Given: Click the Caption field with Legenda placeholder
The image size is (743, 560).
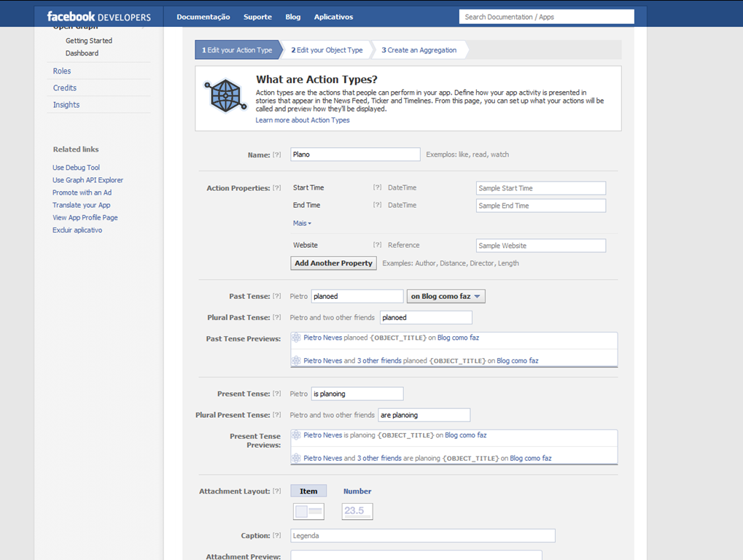Looking at the screenshot, I should pyautogui.click(x=423, y=535).
